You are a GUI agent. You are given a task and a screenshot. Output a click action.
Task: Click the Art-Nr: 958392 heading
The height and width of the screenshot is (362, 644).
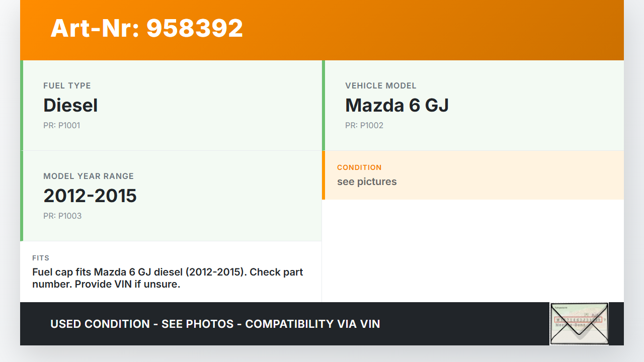[146, 28]
